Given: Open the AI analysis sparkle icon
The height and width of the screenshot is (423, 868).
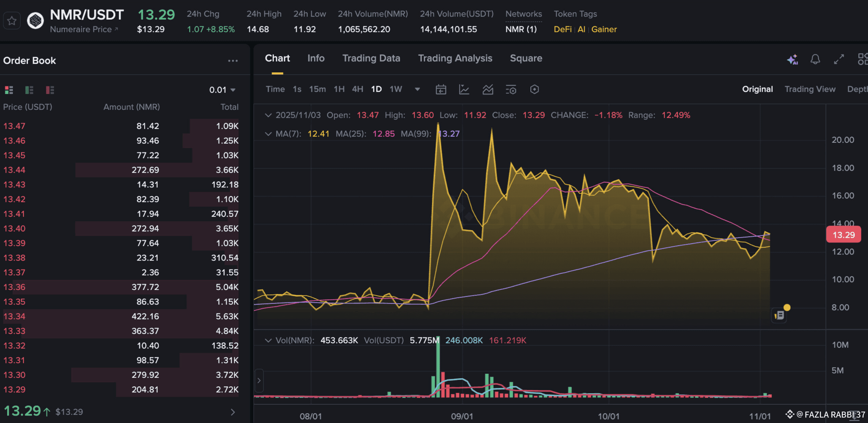Looking at the screenshot, I should [792, 59].
